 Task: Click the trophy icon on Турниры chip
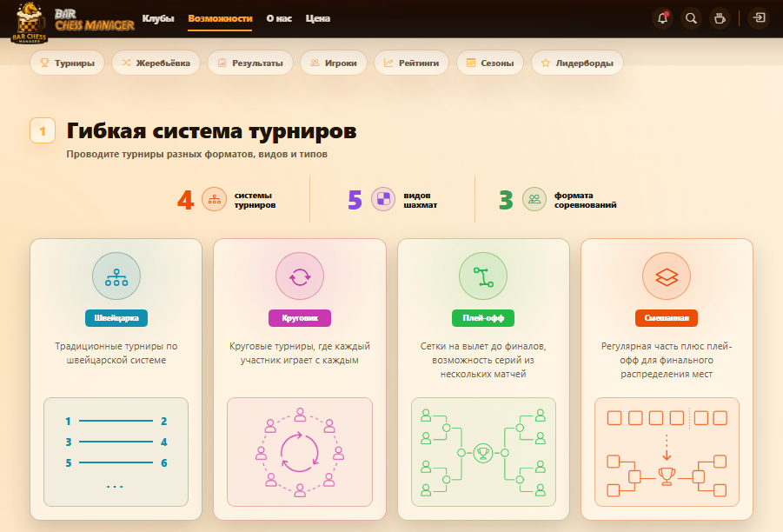44,63
